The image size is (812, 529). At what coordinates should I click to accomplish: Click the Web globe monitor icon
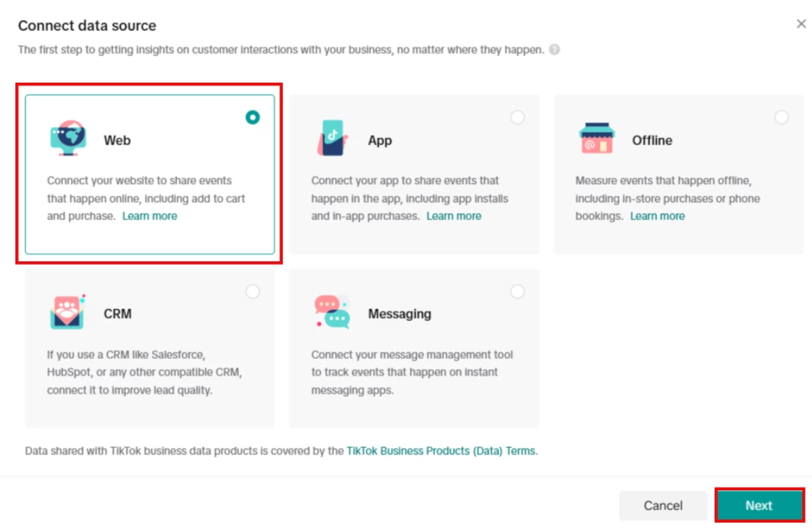pos(68,138)
